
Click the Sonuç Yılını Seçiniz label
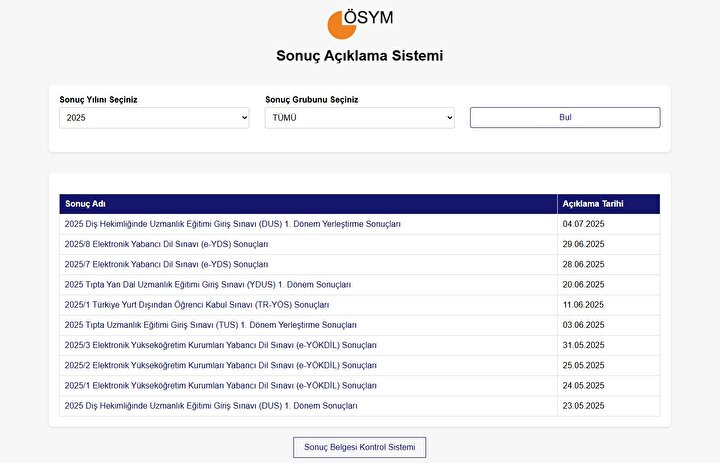98,100
